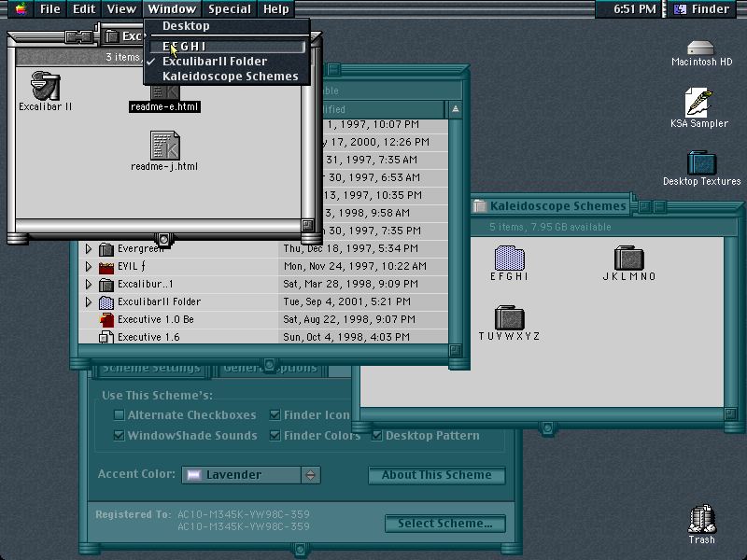The width and height of the screenshot is (747, 560).
Task: Open the View menu
Action: (121, 9)
